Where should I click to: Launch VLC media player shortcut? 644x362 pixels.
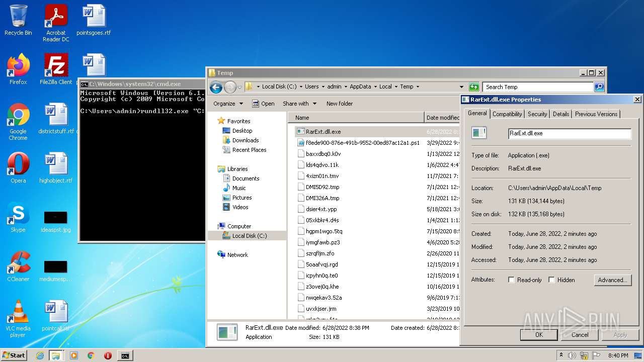point(18,319)
